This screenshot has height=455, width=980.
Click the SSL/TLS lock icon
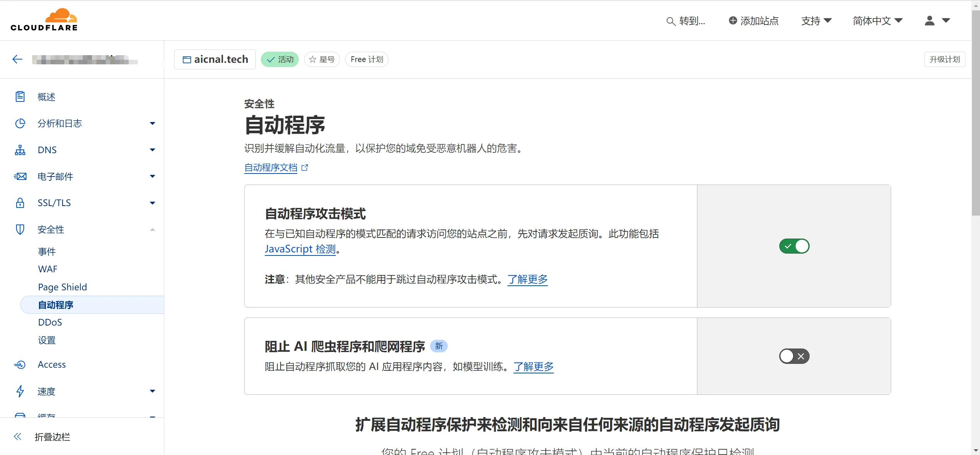click(x=20, y=203)
